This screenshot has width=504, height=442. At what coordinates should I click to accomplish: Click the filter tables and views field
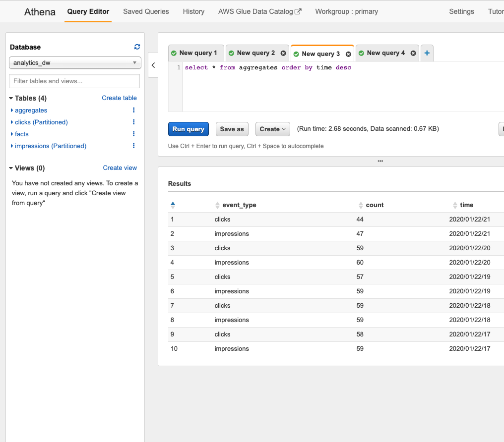click(74, 81)
